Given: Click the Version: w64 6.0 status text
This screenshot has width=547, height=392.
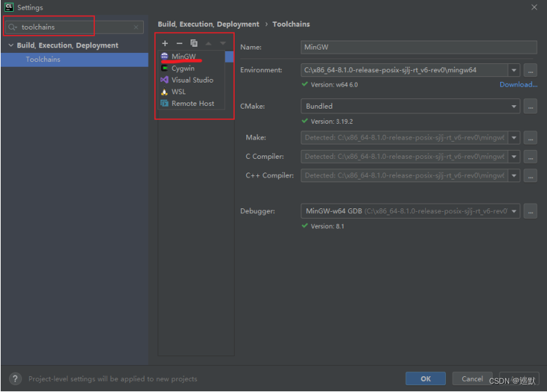Looking at the screenshot, I should pos(334,85).
